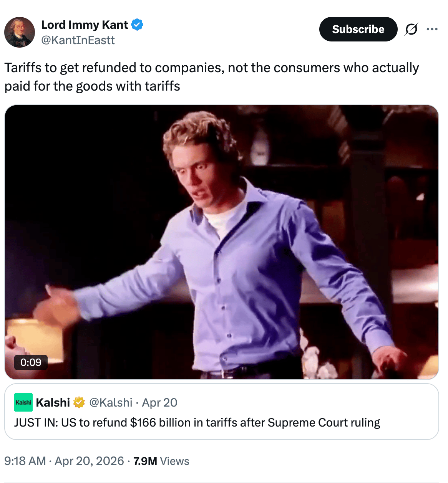Click the word Views in post footer

tap(175, 461)
